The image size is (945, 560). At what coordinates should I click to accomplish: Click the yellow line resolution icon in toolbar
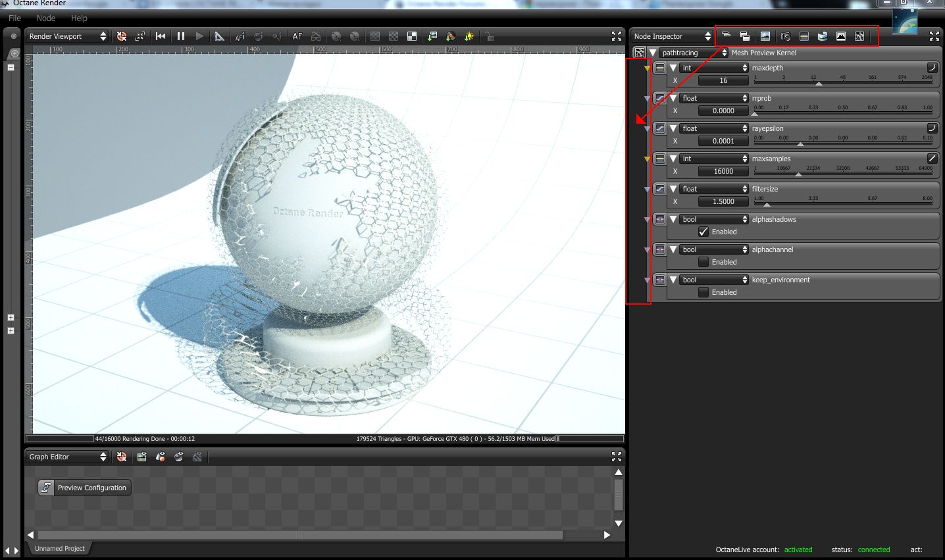coord(804,36)
